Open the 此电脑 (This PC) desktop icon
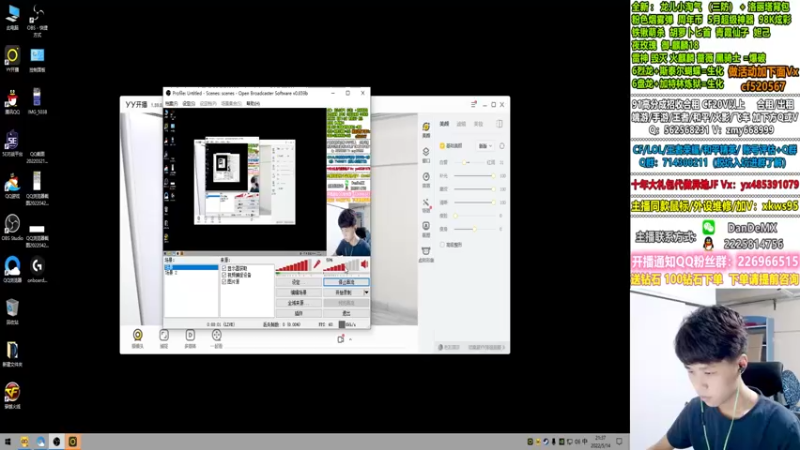 (x=12, y=17)
